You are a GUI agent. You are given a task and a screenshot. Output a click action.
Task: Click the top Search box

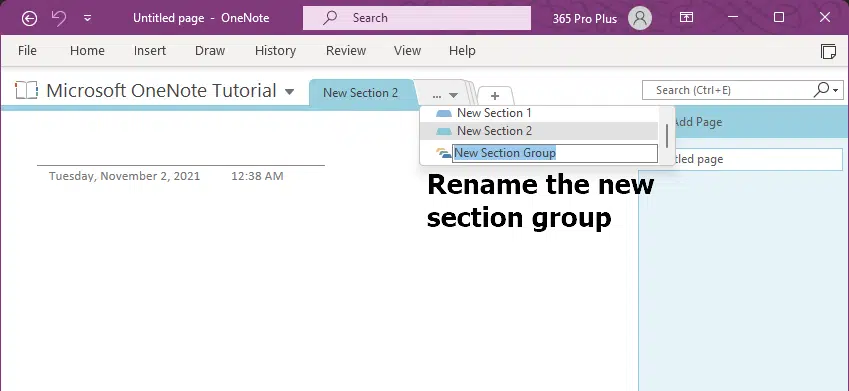click(x=416, y=18)
